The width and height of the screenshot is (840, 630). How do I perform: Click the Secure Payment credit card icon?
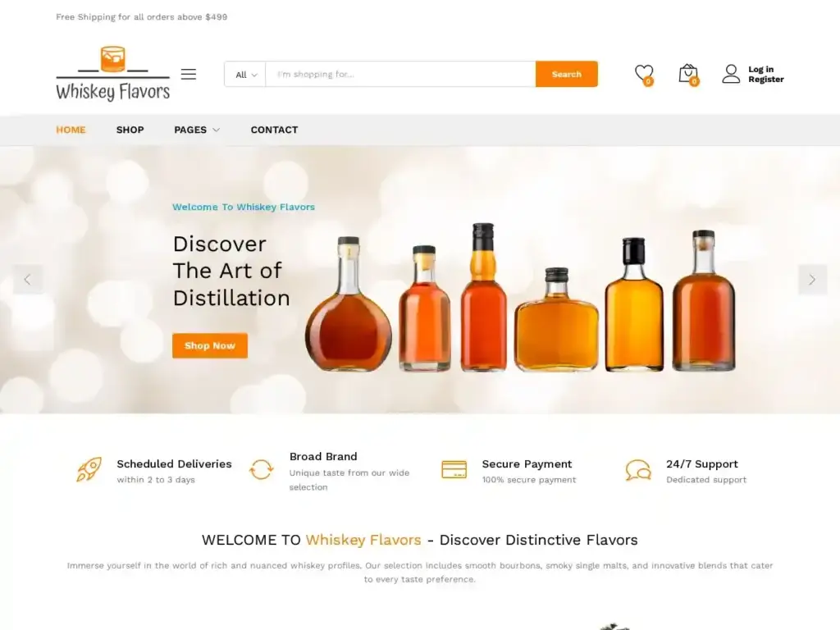pos(454,469)
